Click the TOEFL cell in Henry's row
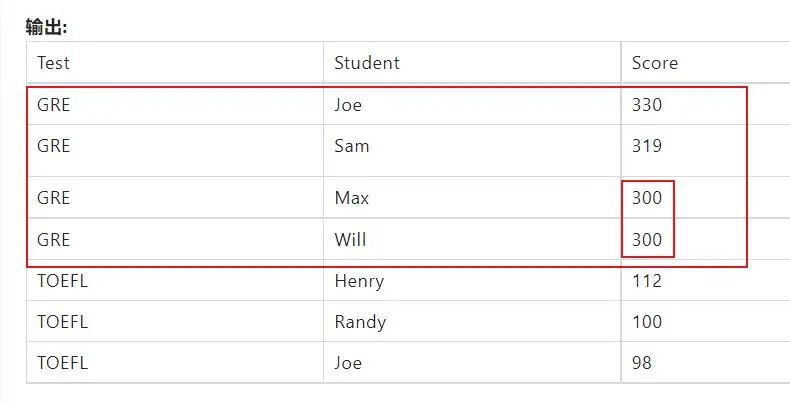 (62, 281)
